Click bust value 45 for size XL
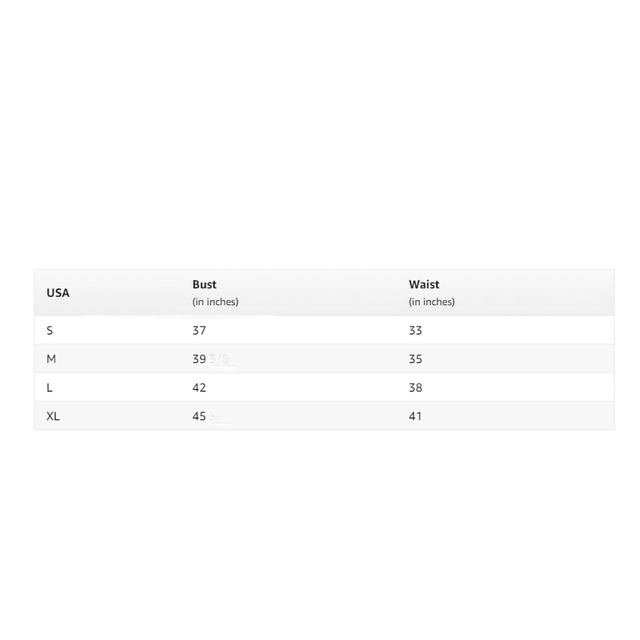640x640 pixels. (199, 416)
